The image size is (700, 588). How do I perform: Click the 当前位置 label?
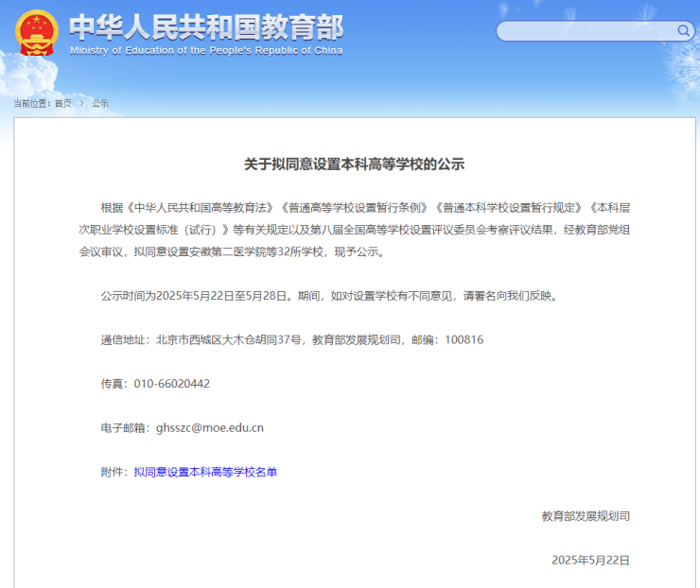coord(32,103)
